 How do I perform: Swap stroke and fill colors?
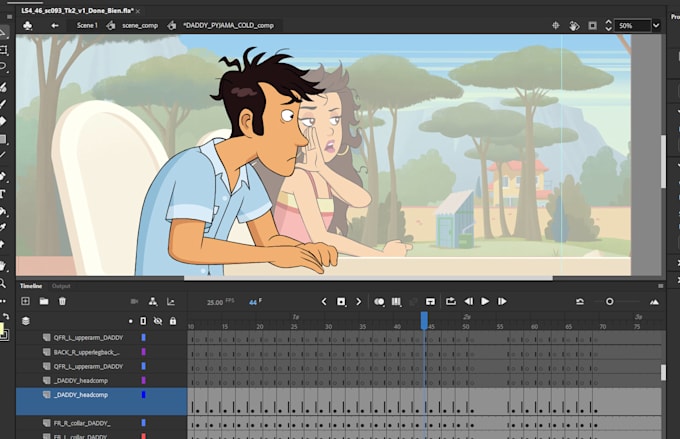[6, 316]
